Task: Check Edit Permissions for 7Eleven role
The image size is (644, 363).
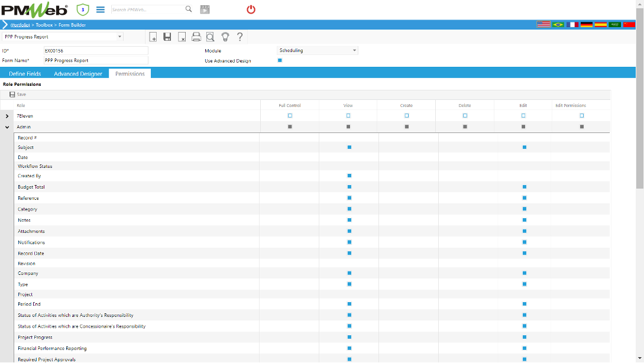Action: (x=581, y=116)
